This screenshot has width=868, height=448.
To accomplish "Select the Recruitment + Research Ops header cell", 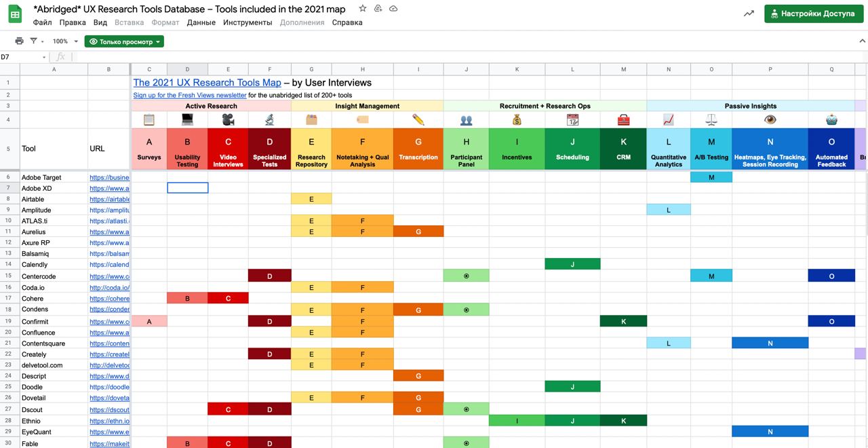I will pos(545,106).
